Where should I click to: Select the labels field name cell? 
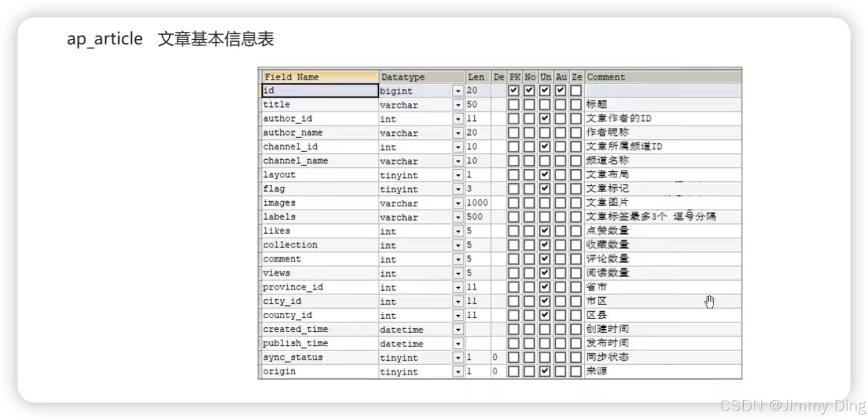point(320,217)
